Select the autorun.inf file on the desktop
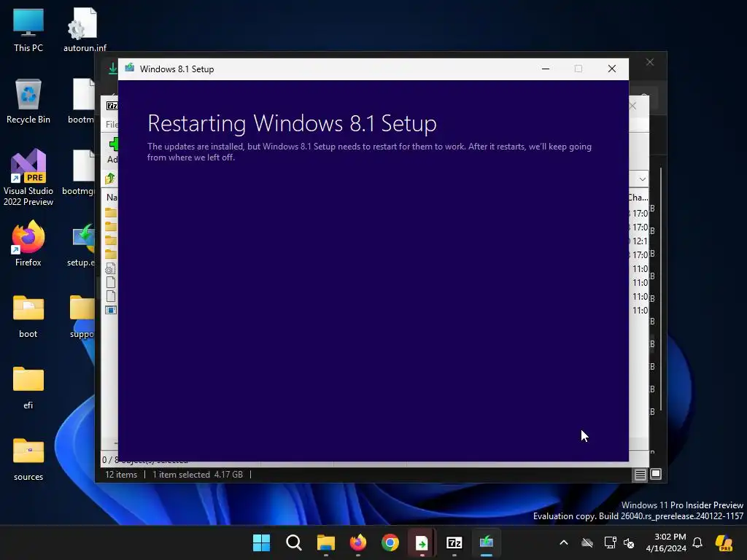 (85, 29)
